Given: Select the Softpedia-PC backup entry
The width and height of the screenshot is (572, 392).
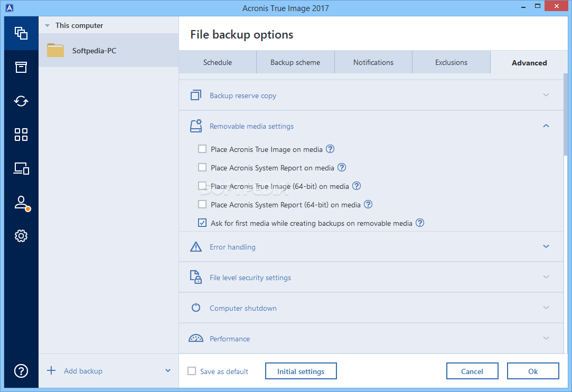Looking at the screenshot, I should [108, 50].
